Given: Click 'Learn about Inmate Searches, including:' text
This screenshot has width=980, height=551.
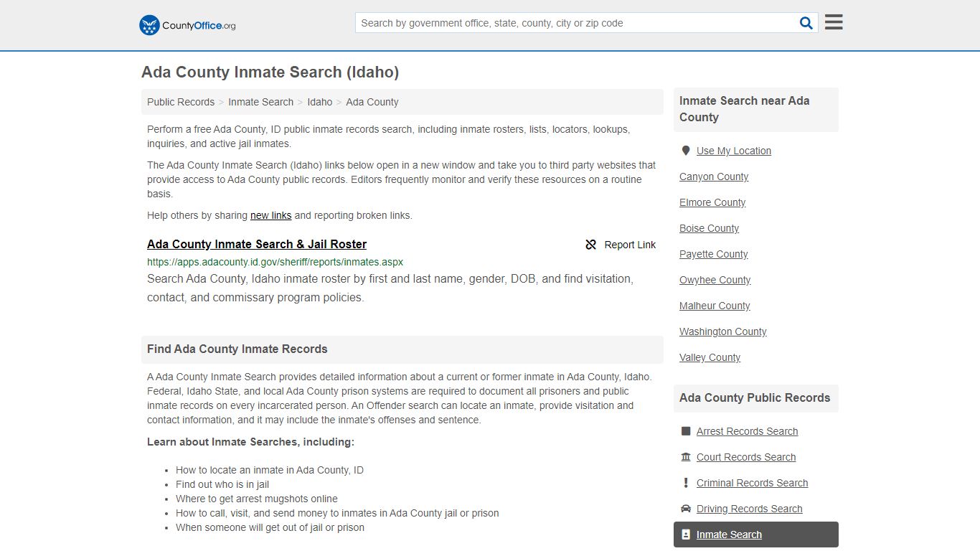Looking at the screenshot, I should [x=250, y=442].
